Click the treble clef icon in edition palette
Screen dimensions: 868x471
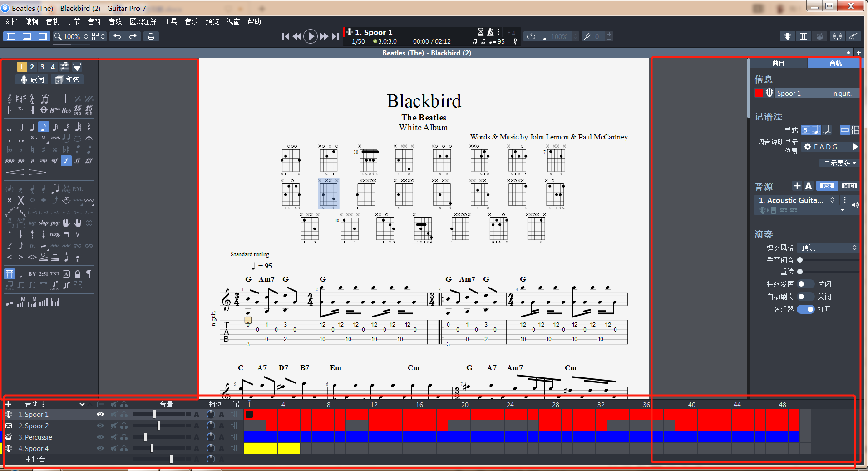pyautogui.click(x=9, y=98)
